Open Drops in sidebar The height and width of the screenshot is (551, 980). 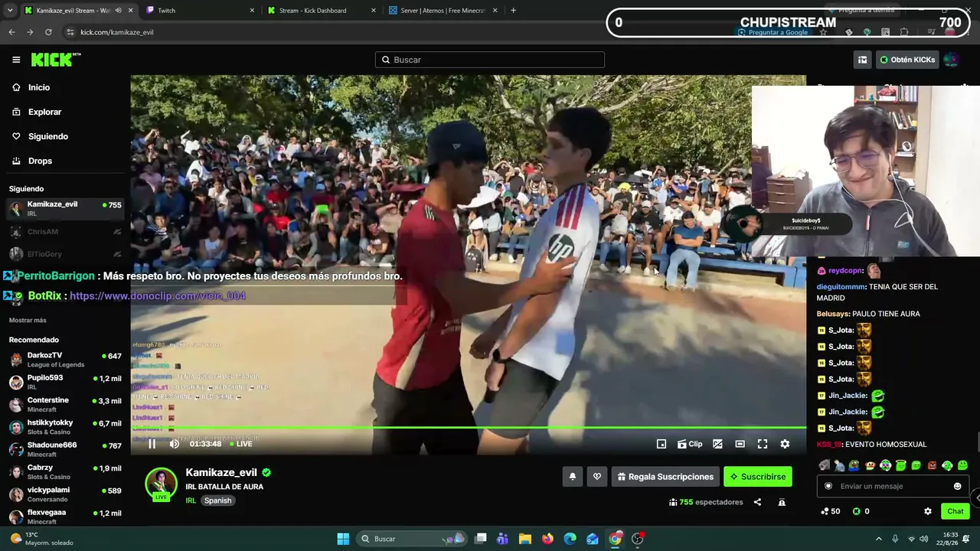click(x=40, y=161)
